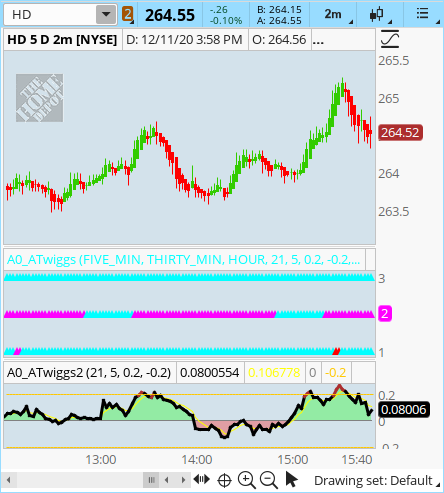This screenshot has width=444, height=493.
Task: Click the 0.0800554 study value
Action: tap(210, 372)
